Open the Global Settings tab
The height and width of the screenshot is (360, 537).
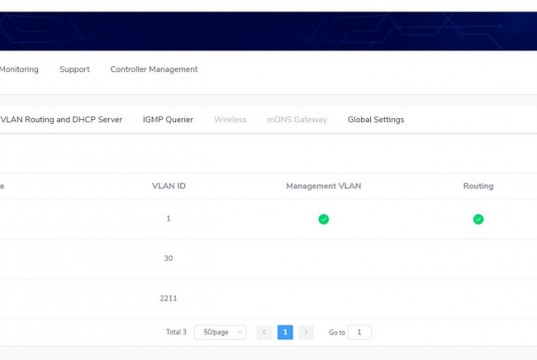376,120
